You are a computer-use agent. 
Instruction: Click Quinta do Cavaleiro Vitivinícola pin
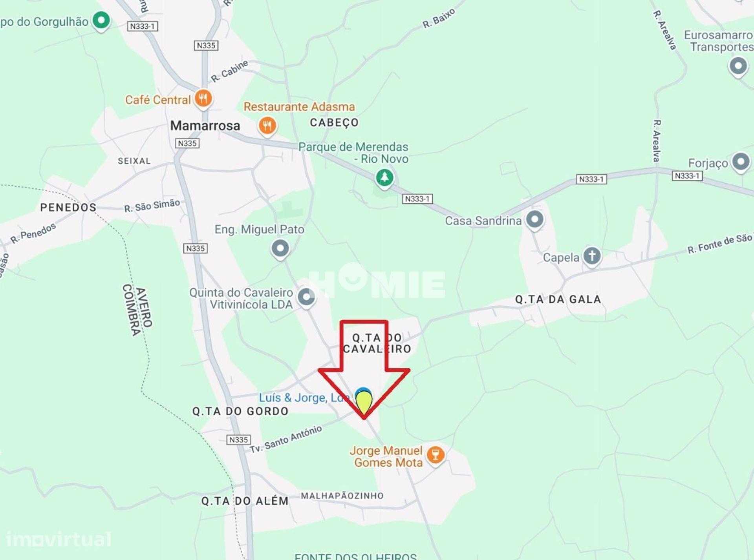coord(306,297)
